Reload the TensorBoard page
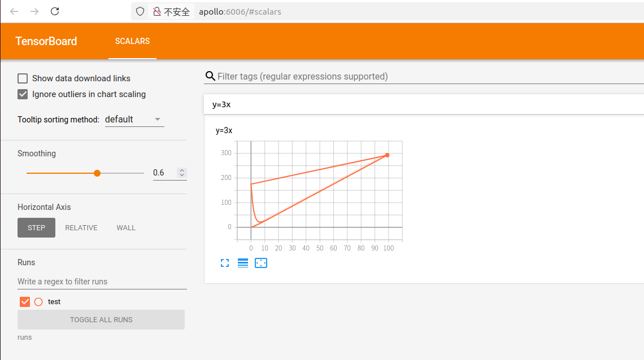 [55, 11]
